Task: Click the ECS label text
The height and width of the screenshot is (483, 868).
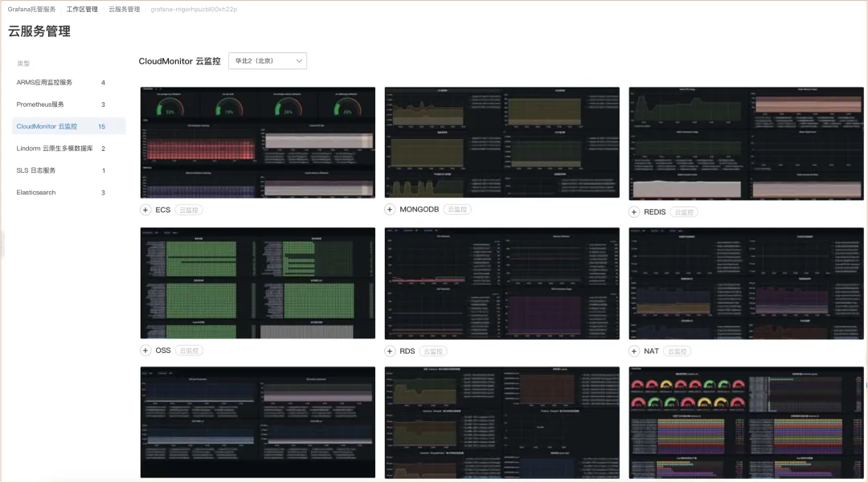Action: pyautogui.click(x=162, y=211)
